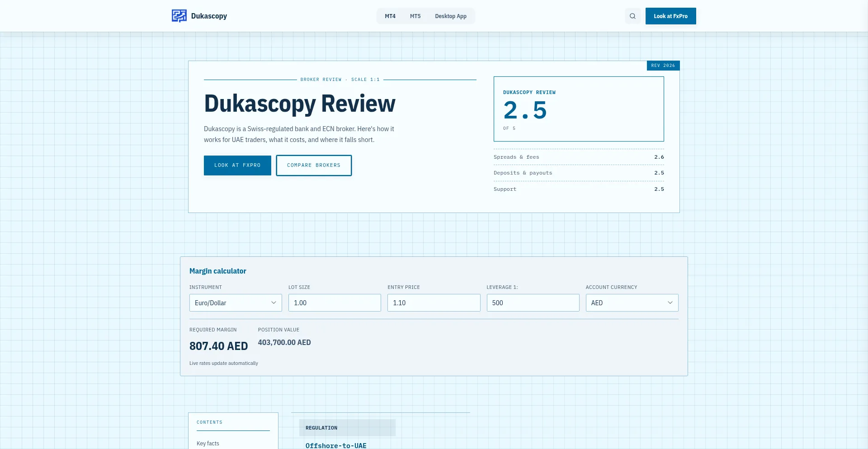This screenshot has width=868, height=449.
Task: Click the Spreads & fees rating row
Action: pos(579,157)
